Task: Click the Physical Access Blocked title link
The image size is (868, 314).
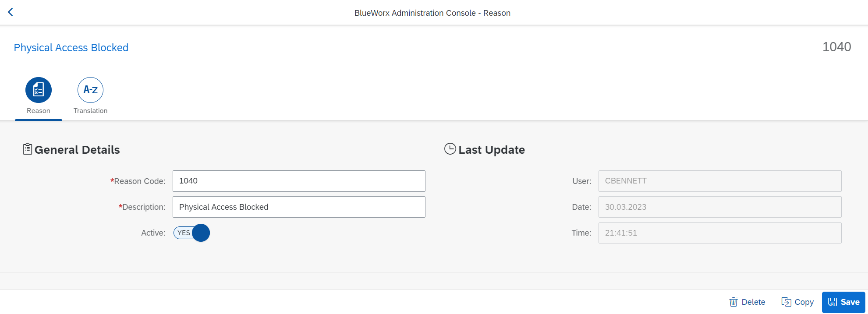Action: click(71, 47)
